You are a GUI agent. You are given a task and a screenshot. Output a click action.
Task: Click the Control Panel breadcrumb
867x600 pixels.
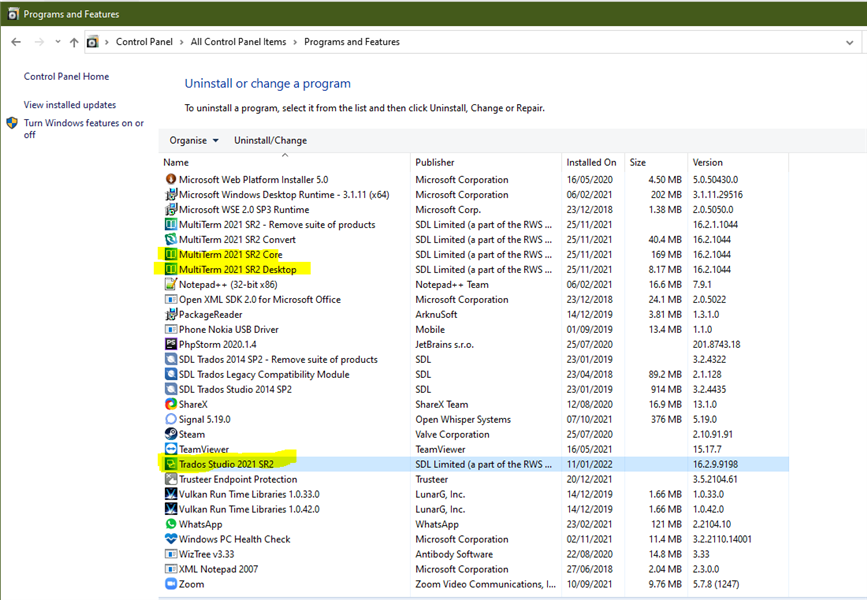(x=144, y=42)
